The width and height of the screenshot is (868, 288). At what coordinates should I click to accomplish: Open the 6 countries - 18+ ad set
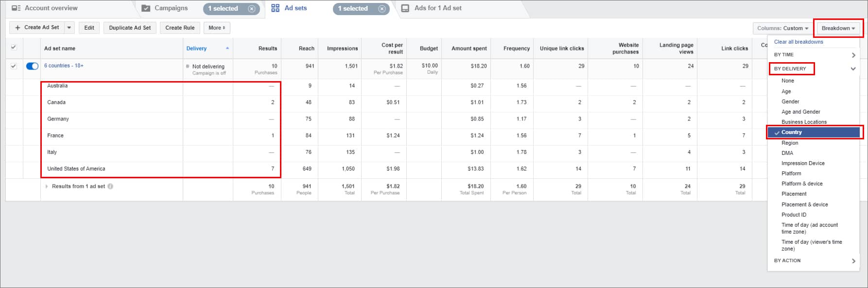64,66
